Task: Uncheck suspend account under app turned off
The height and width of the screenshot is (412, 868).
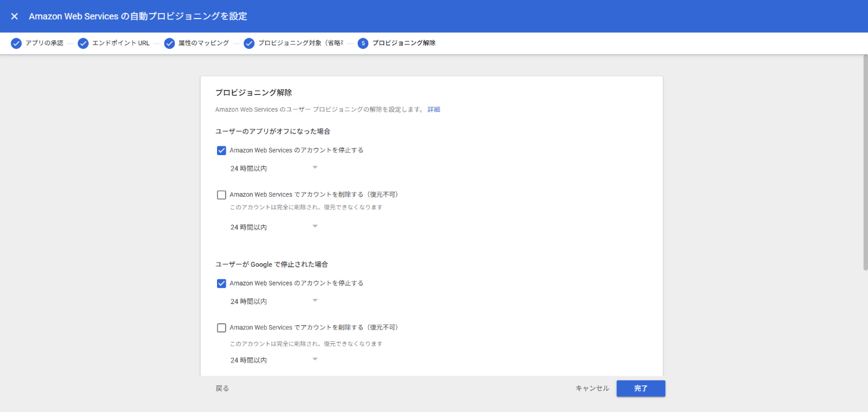Action: 221,150
